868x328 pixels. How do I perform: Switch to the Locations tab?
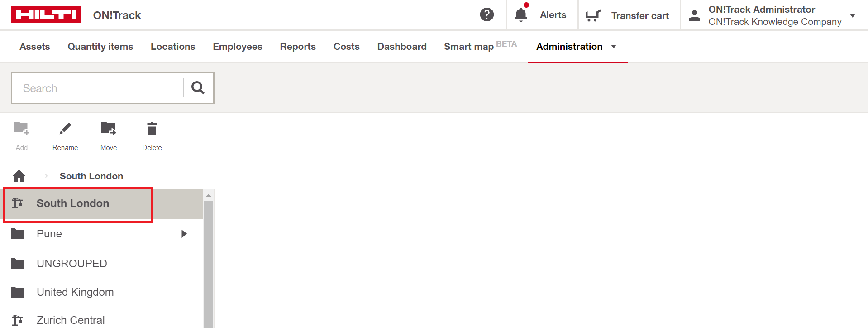pyautogui.click(x=173, y=47)
